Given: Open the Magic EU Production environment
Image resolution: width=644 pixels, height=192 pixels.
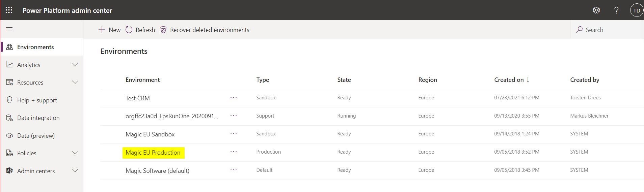Looking at the screenshot, I should [x=153, y=153].
